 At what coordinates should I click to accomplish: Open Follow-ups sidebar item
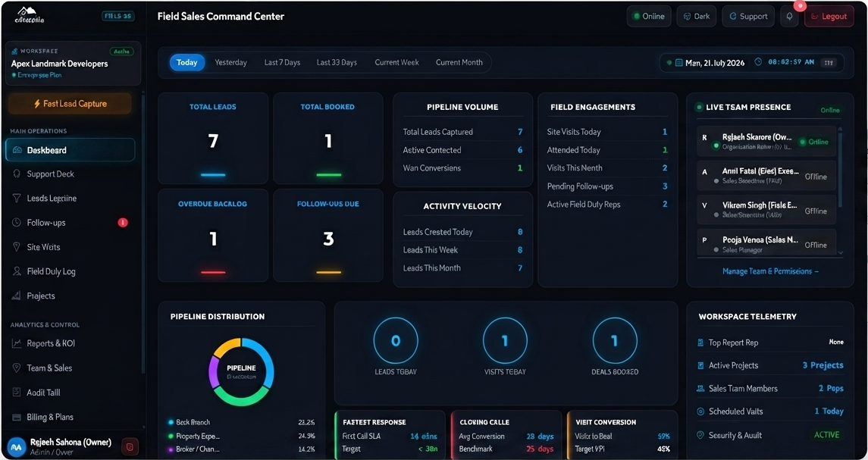(70, 223)
